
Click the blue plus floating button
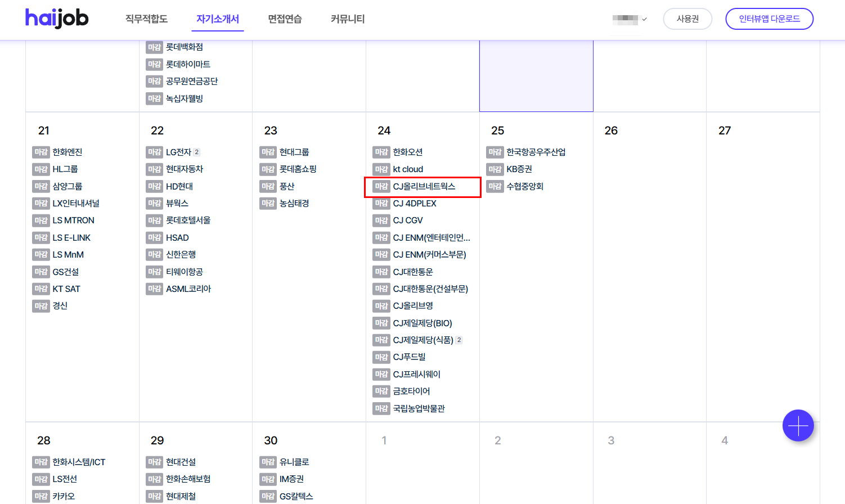point(798,426)
